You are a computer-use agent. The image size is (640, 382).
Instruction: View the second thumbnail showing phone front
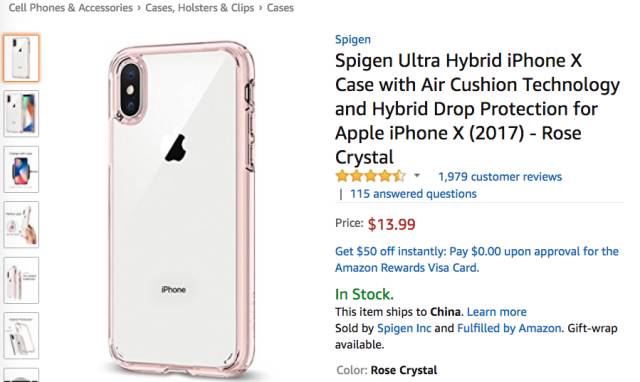click(x=21, y=113)
